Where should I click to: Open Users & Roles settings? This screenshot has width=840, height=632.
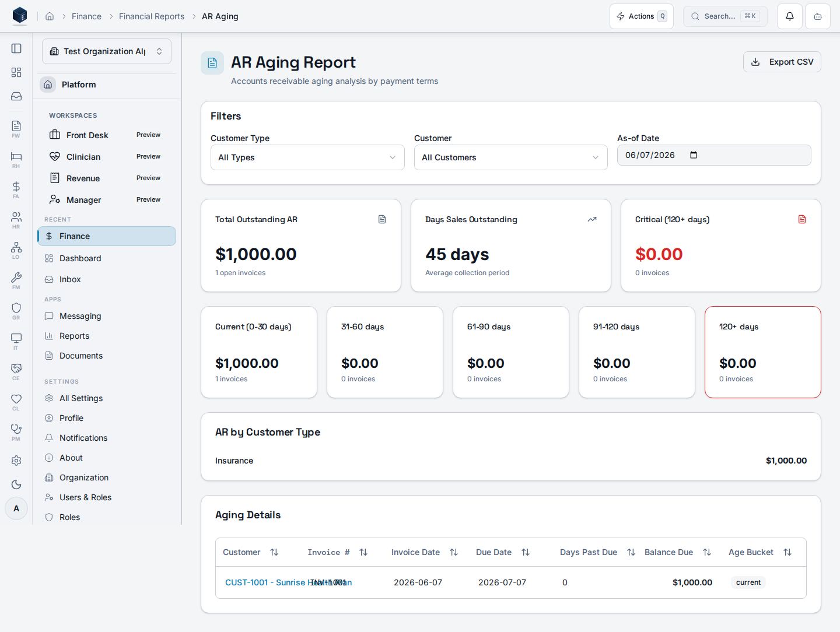coord(107,497)
